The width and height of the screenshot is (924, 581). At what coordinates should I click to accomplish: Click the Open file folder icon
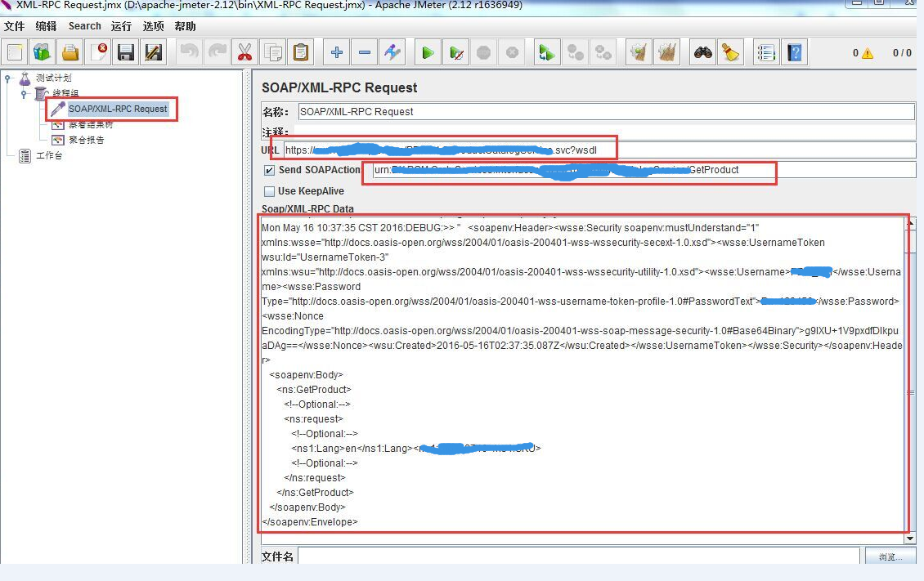pyautogui.click(x=70, y=53)
